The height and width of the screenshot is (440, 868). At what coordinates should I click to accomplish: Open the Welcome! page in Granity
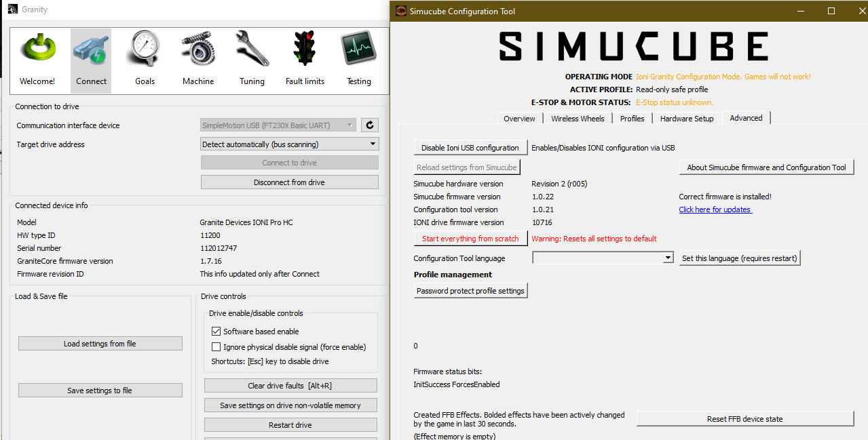click(x=37, y=60)
